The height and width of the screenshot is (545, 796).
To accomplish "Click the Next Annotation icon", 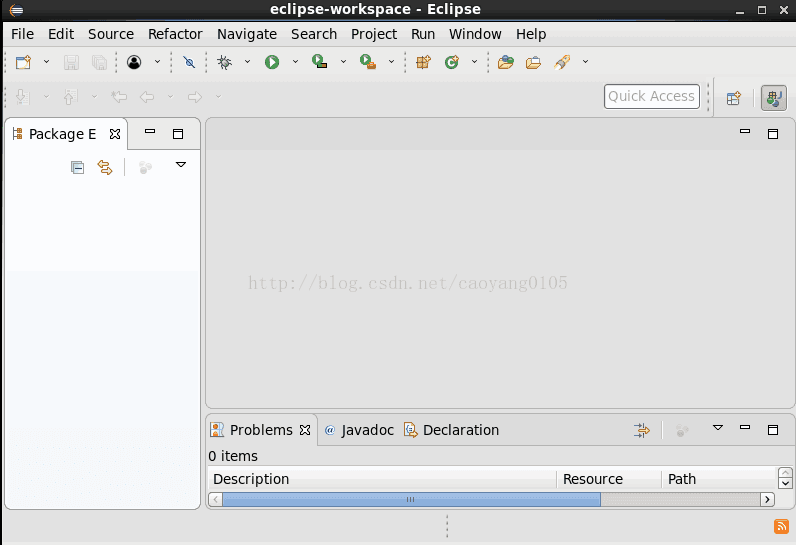I will coord(23,96).
